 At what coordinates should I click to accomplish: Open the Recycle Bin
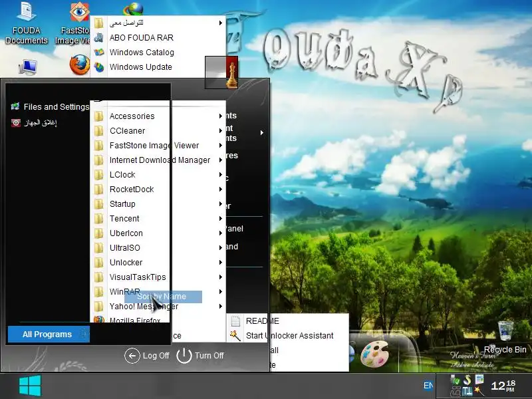coord(505,338)
